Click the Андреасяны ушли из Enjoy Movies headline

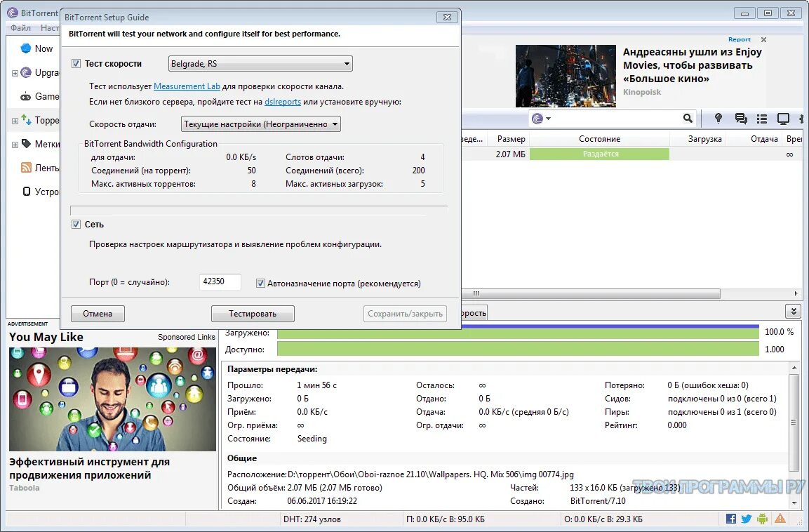[x=692, y=65]
